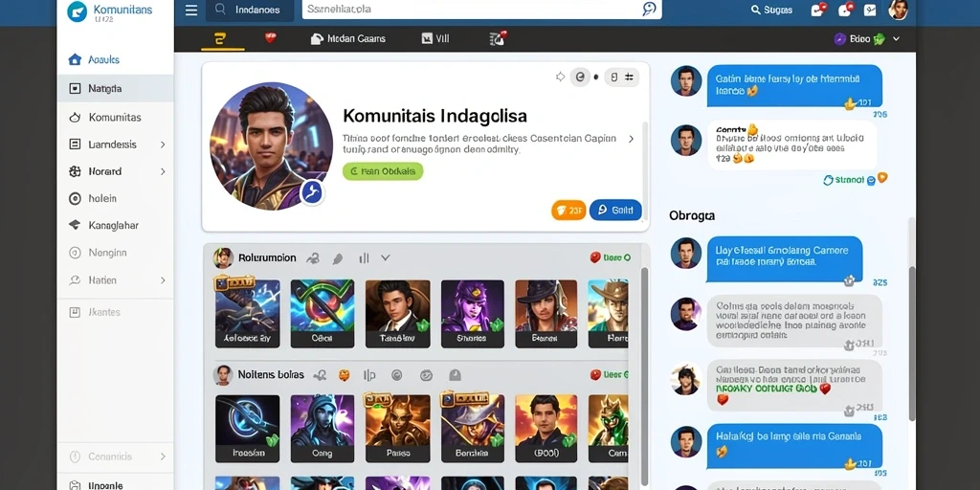Viewport: 980px width, 490px height.
Task: Open the Paiss golden character thumbnail
Action: (x=397, y=428)
